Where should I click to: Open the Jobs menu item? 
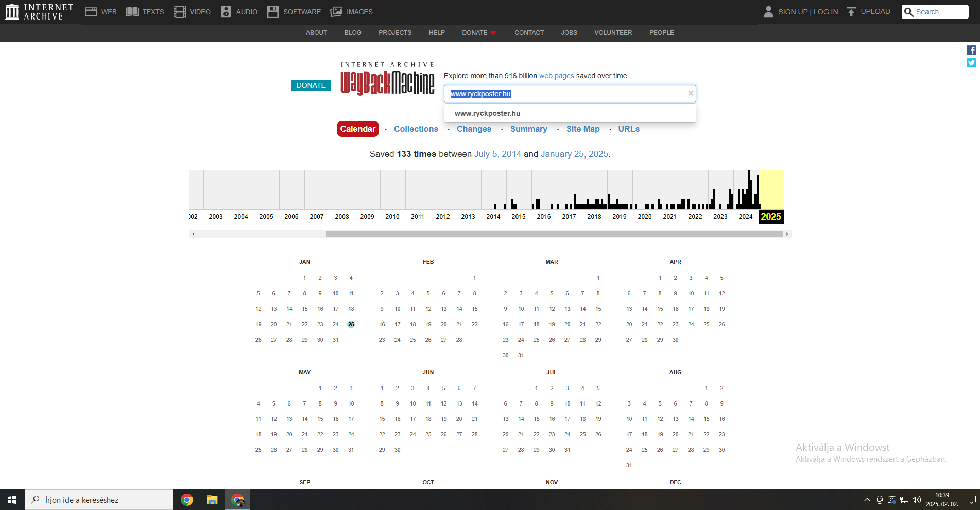tap(569, 32)
